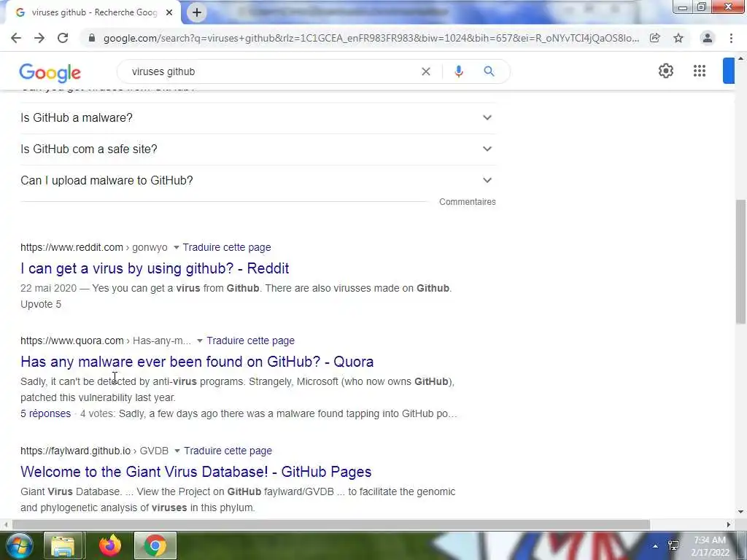Go back to the previous page

pyautogui.click(x=16, y=38)
